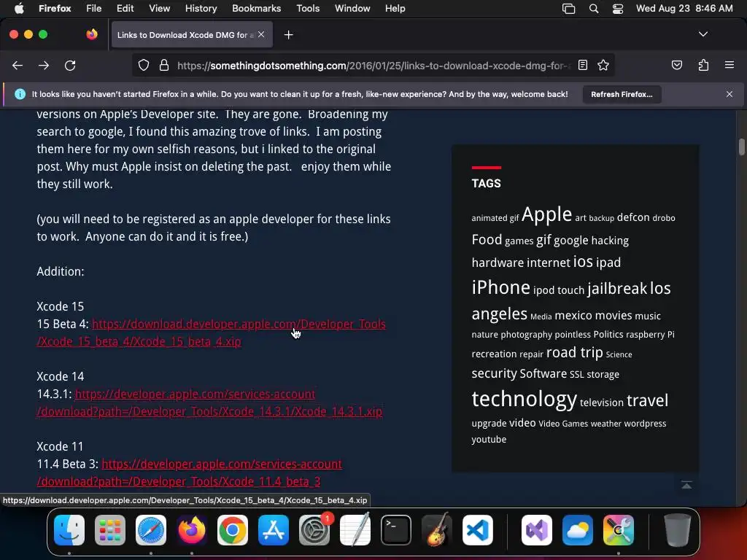Viewport: 747px width, 560px height.
Task: Open the Trash in the Dock
Action: click(x=677, y=529)
